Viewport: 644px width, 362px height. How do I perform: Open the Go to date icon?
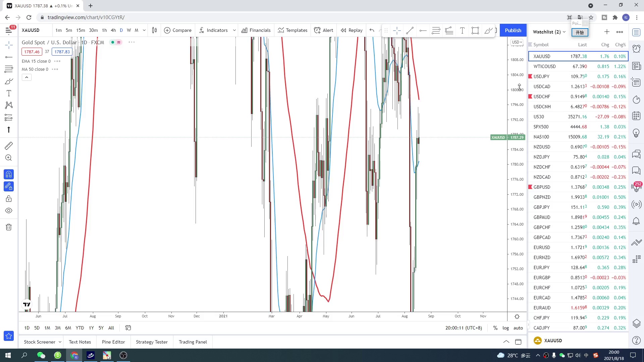pyautogui.click(x=128, y=328)
